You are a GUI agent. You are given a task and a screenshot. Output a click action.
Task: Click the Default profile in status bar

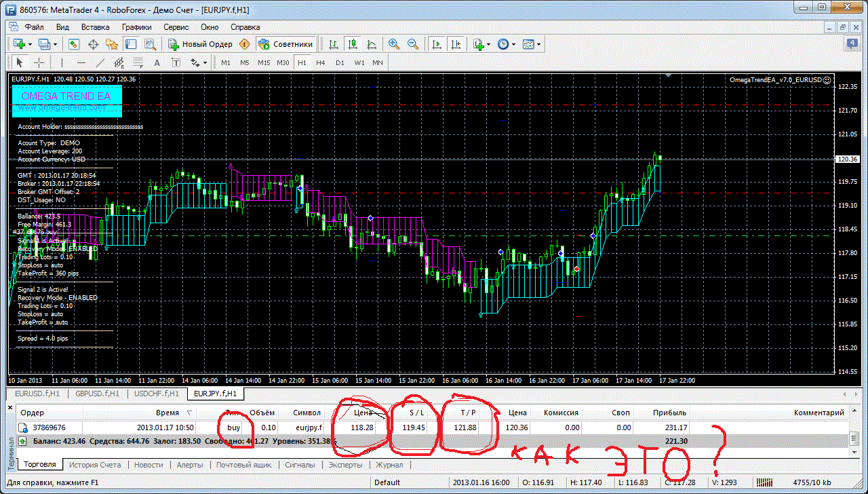click(x=387, y=483)
